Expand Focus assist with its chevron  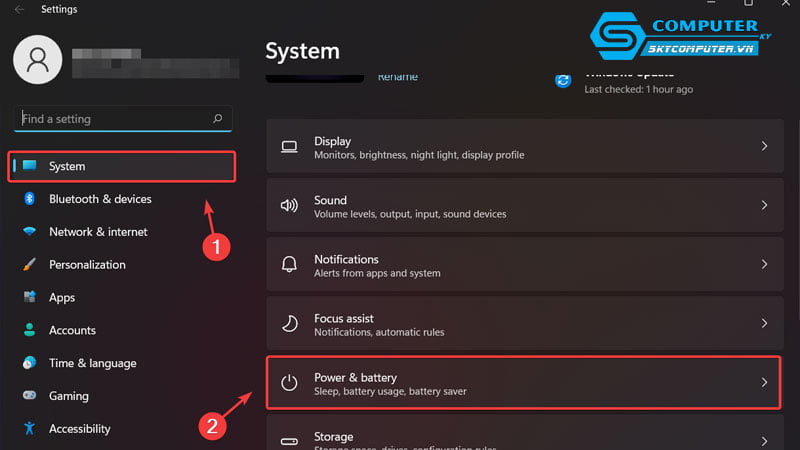[764, 323]
